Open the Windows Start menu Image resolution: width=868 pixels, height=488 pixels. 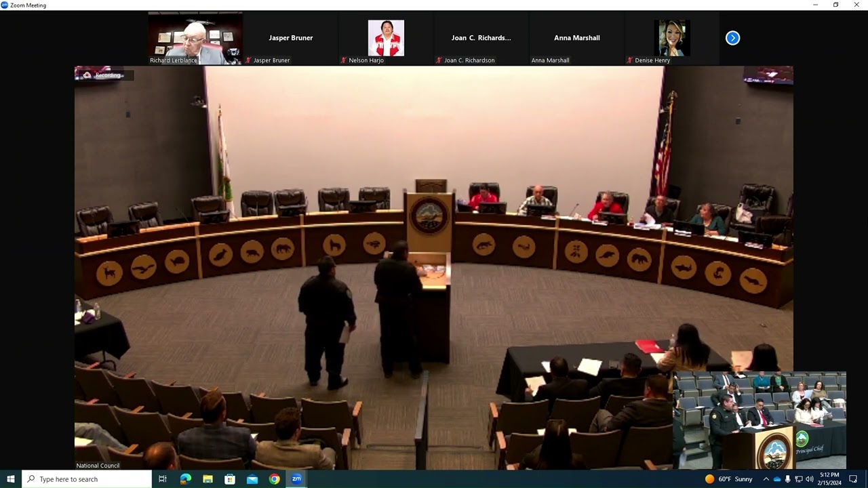point(11,479)
